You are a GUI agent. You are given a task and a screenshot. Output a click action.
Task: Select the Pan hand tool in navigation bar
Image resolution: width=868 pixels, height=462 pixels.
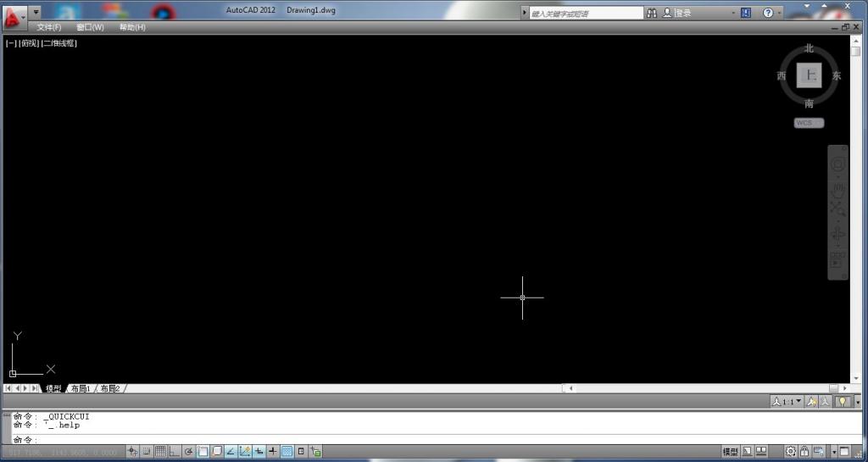point(837,191)
